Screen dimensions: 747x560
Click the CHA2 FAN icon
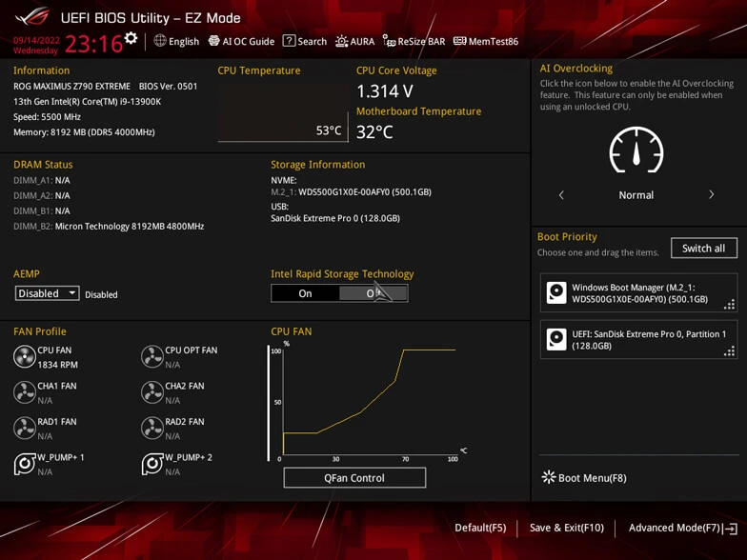(x=151, y=392)
